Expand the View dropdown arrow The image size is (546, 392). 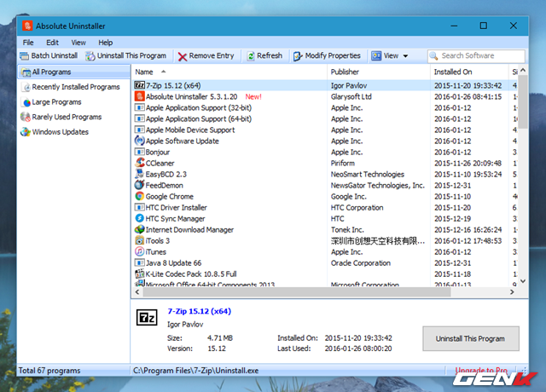click(405, 56)
